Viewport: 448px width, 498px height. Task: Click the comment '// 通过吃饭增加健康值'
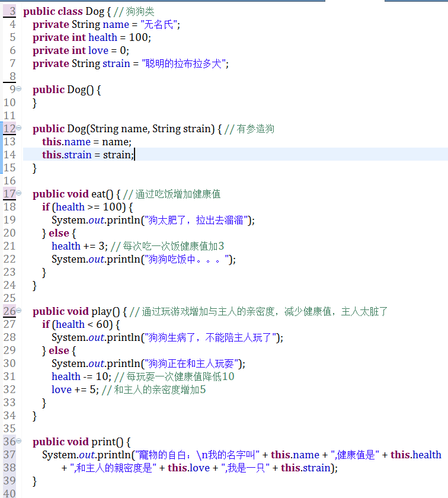172,194
